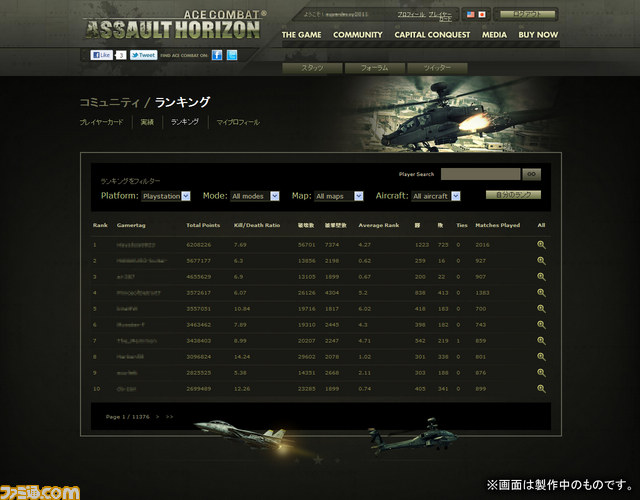The width and height of the screenshot is (640, 500).
Task: Open the スタッツ submenu button
Action: click(x=312, y=68)
